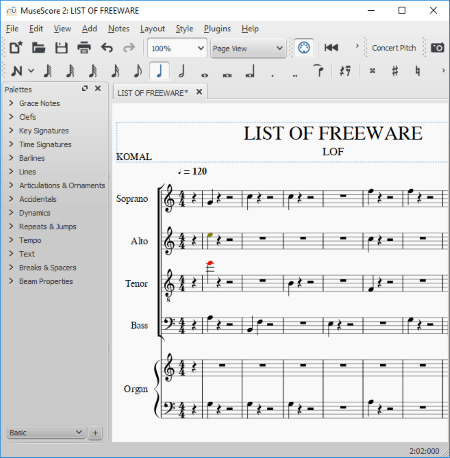Close the LIST OF FREEWARE score tab
This screenshot has height=458, width=450.
(x=199, y=92)
